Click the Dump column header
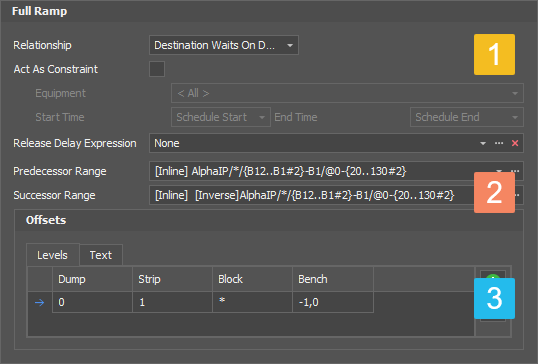 click(92, 279)
